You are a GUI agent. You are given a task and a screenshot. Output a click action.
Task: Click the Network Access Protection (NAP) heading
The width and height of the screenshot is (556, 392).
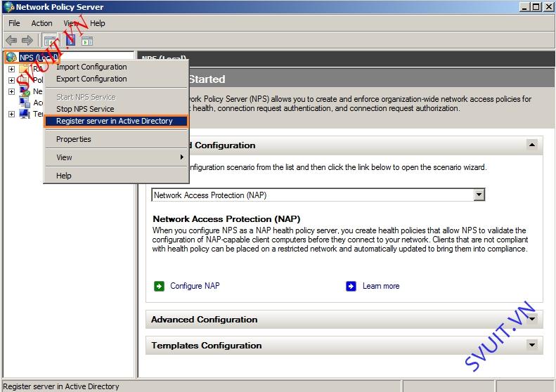[x=226, y=218]
